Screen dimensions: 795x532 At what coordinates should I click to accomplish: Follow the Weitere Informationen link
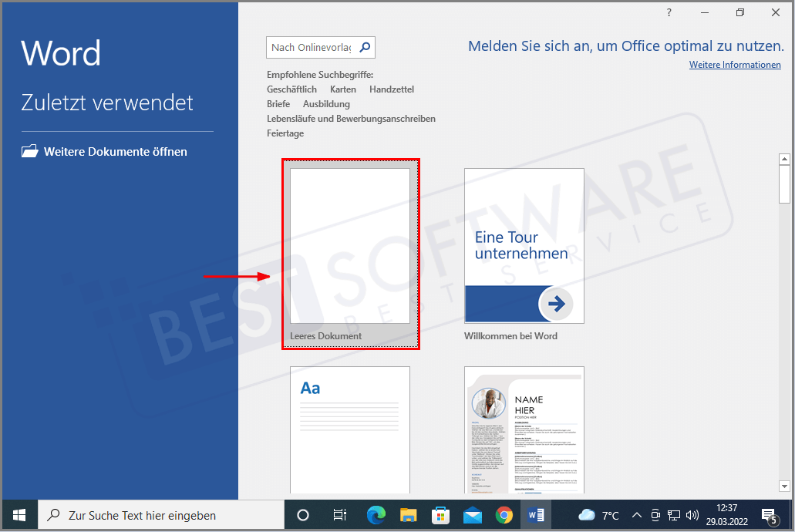click(734, 64)
